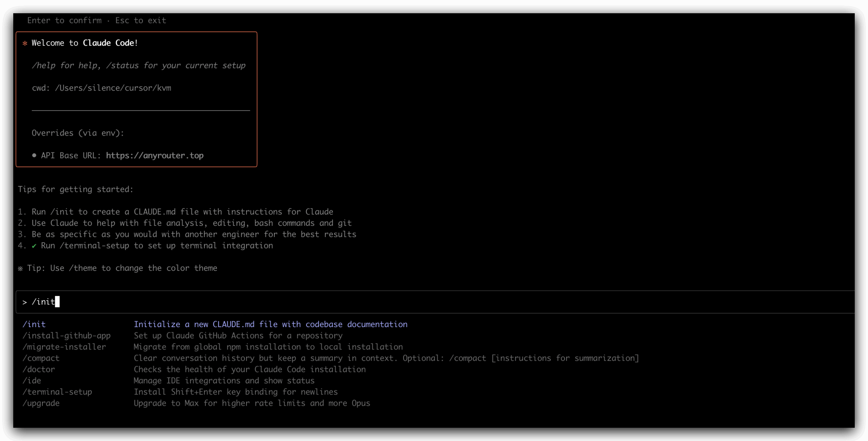Click 'Install Shift+Enter key binding' description
The width and height of the screenshot is (868, 441).
click(236, 392)
